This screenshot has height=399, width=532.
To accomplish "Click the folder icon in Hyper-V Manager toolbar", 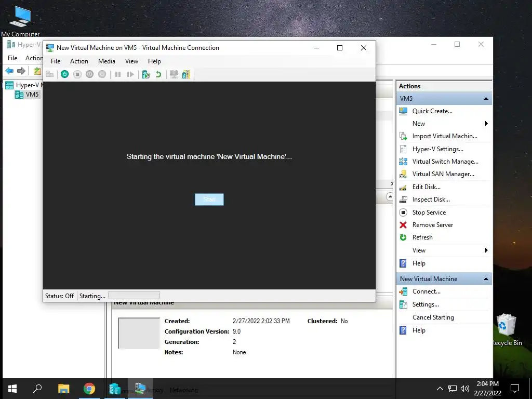I will click(x=37, y=71).
